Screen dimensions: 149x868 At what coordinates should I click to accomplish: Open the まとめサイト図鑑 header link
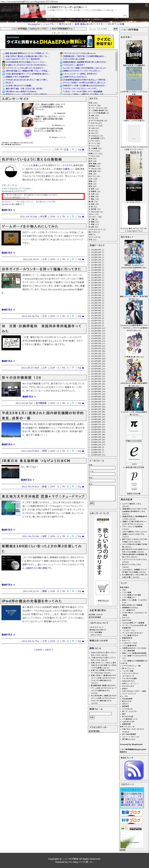[116, 24]
